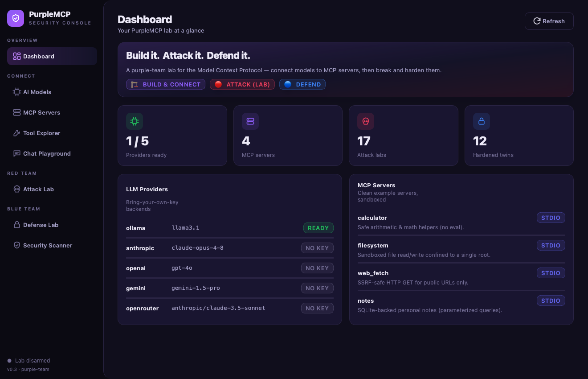Click the STDIO badge for filesystem
The width and height of the screenshot is (588, 379).
tap(551, 245)
